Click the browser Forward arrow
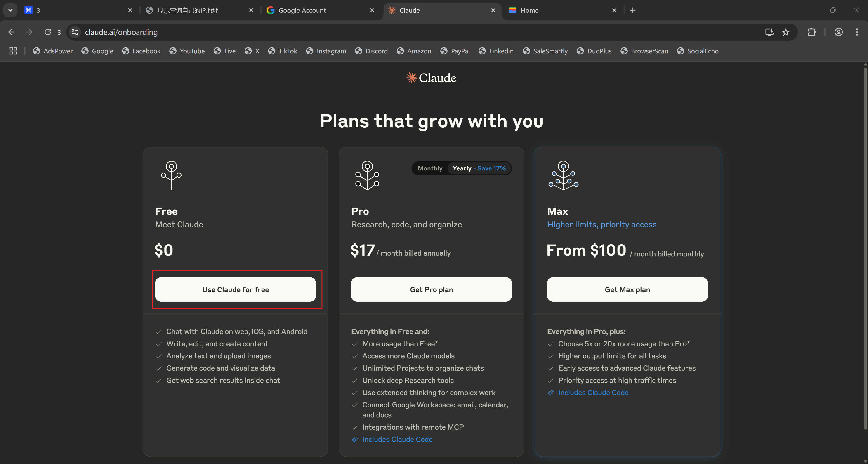The width and height of the screenshot is (868, 464). coord(29,32)
